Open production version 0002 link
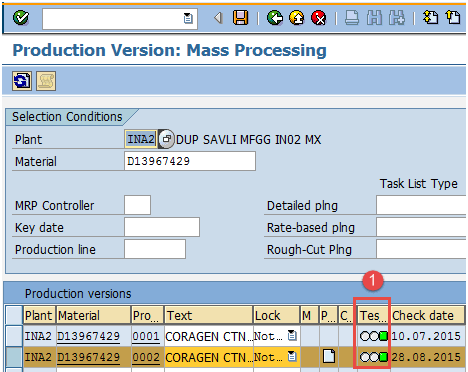The width and height of the screenshot is (468, 372). click(x=146, y=357)
